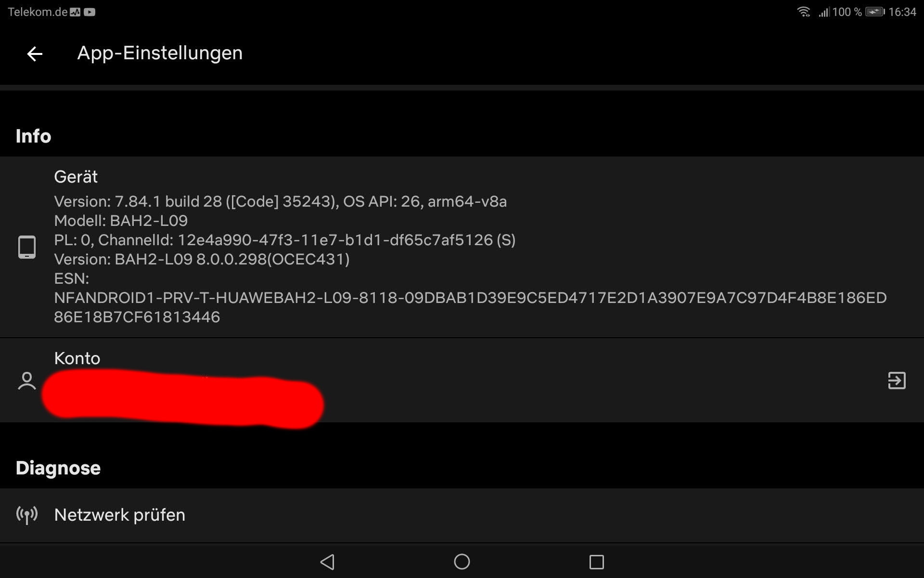Tap the battery indicator icon
The width and height of the screenshot is (924, 578).
pos(875,12)
